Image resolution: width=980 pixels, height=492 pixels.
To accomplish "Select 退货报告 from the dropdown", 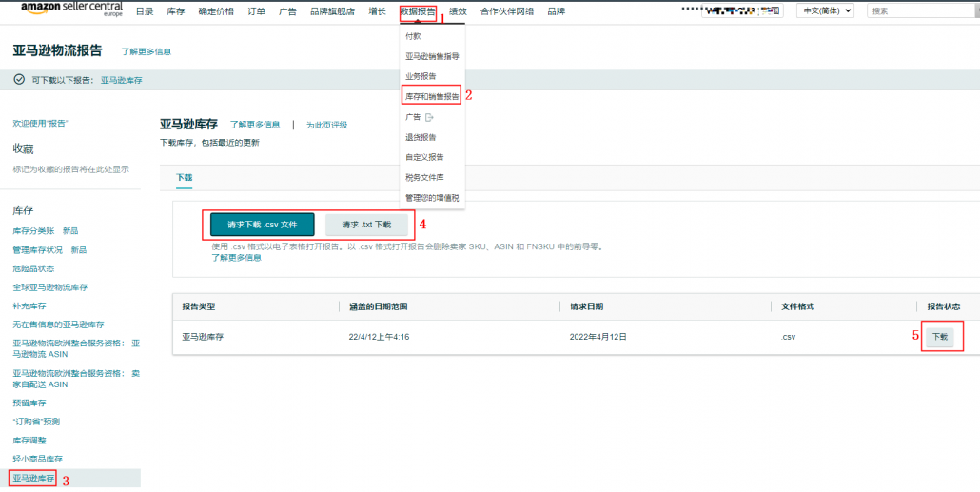I will (421, 137).
